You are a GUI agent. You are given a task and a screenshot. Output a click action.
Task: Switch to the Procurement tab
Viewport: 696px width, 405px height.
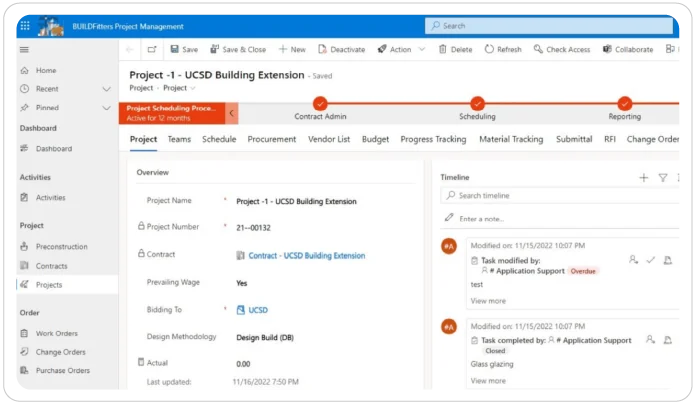[272, 139]
